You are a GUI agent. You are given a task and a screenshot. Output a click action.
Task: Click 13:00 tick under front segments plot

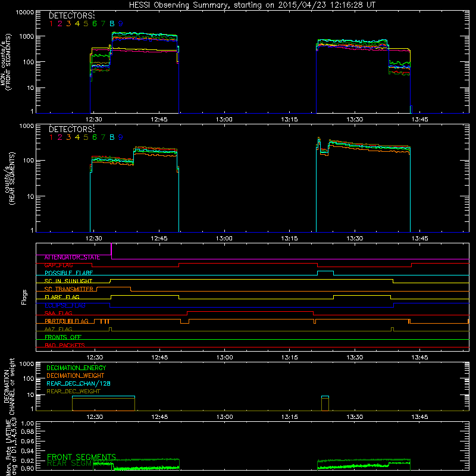(x=224, y=120)
